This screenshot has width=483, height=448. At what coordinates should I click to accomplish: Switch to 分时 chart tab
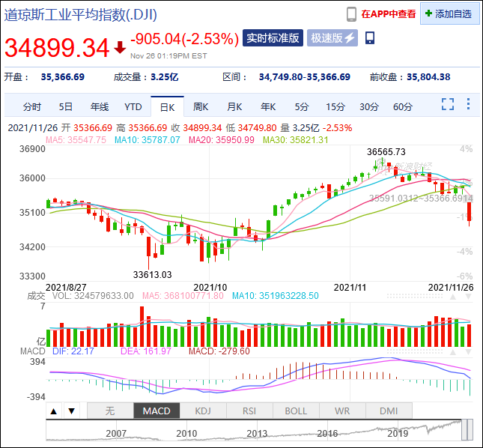tap(32, 107)
